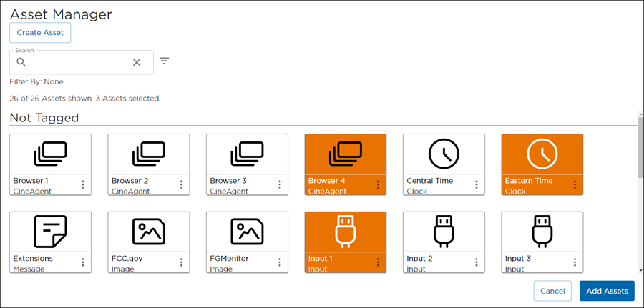Deselect the Eastern Time clock tile
Screen dimensions: 644x308
click(542, 154)
